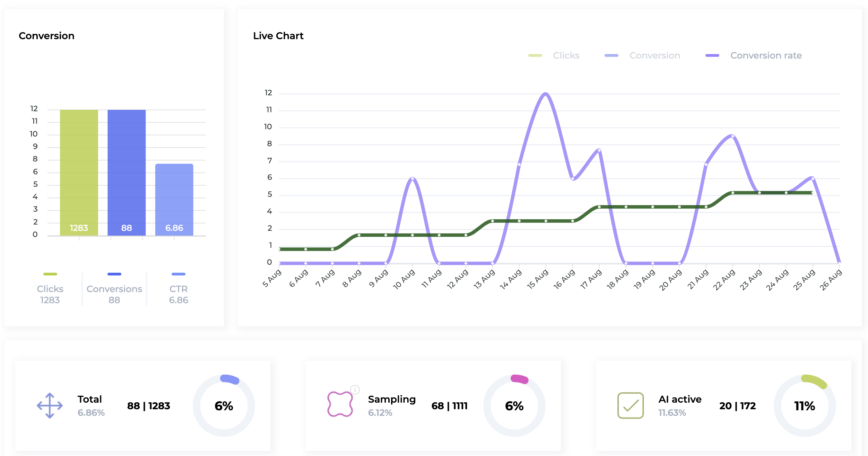Toggle Conversion series in Live Chart legend
The width and height of the screenshot is (868, 456).
[x=654, y=55]
